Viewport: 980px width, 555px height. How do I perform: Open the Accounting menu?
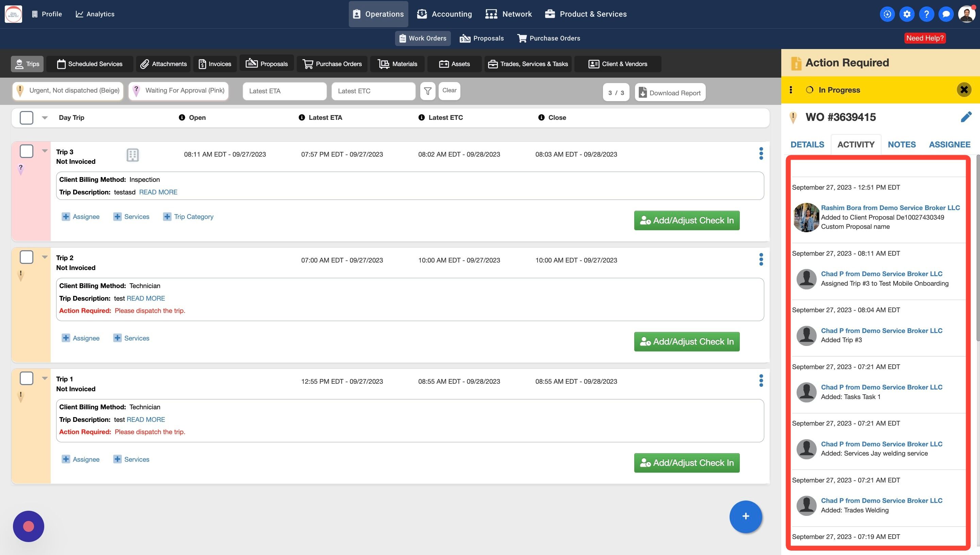pos(444,14)
